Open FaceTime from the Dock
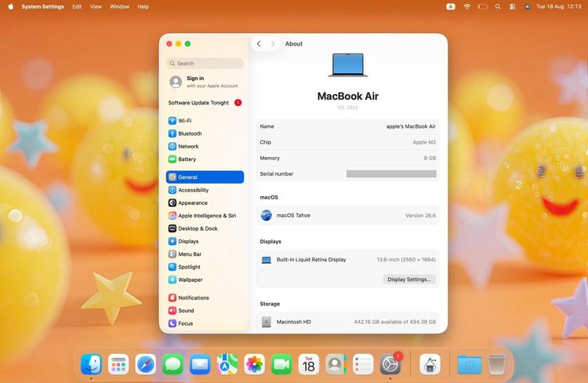Viewport: 588px width, 383px height. pyautogui.click(x=281, y=364)
